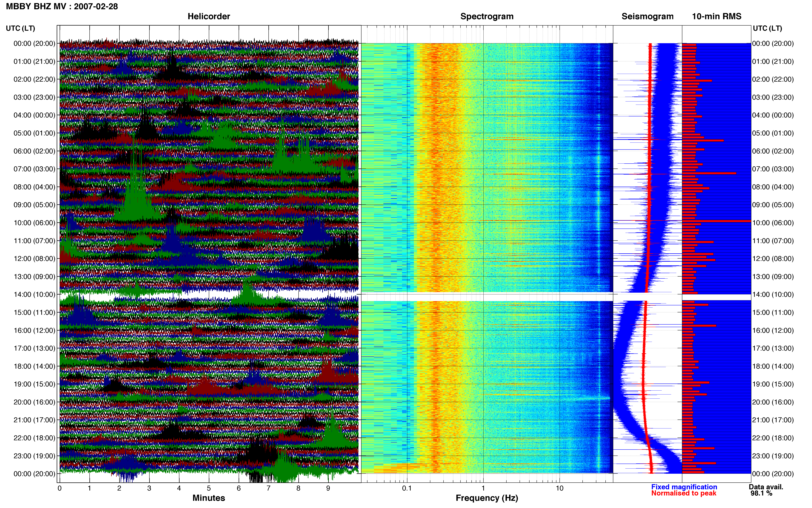
Task: Click minute tick label 9
Action: pyautogui.click(x=328, y=488)
